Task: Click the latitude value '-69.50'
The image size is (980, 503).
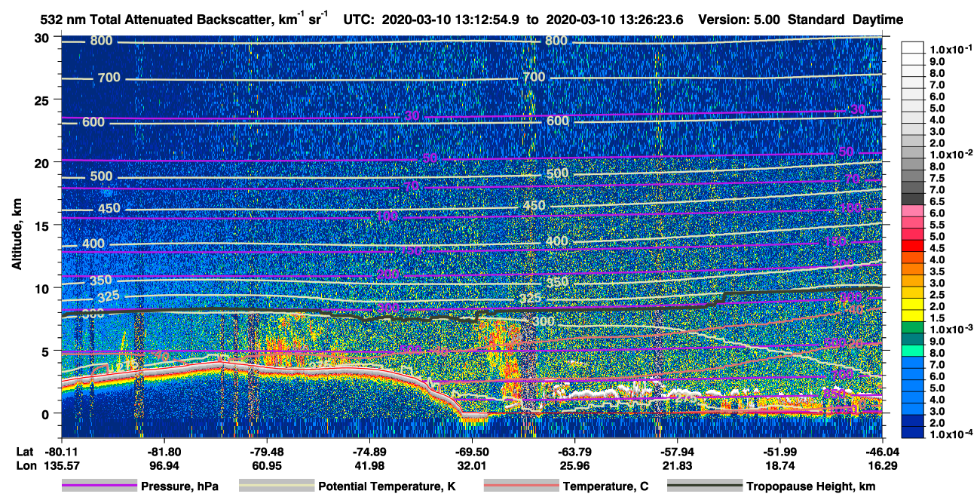Action: click(x=472, y=451)
